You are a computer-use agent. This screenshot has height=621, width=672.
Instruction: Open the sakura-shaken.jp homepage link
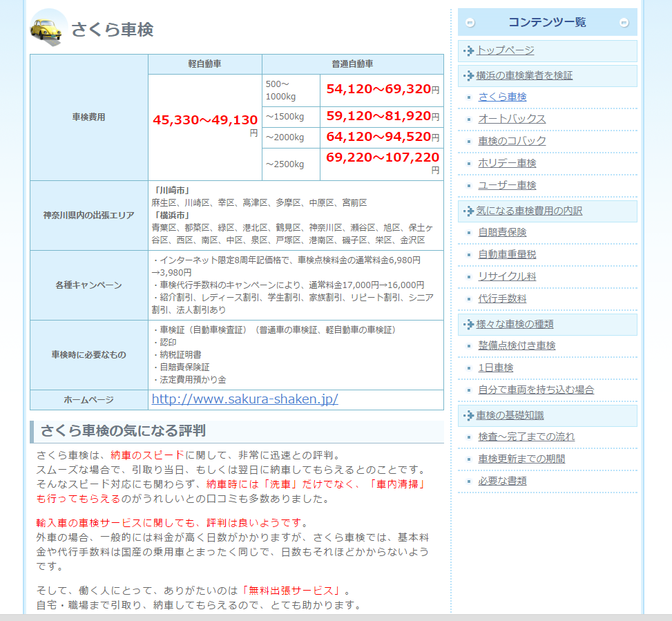tap(244, 399)
